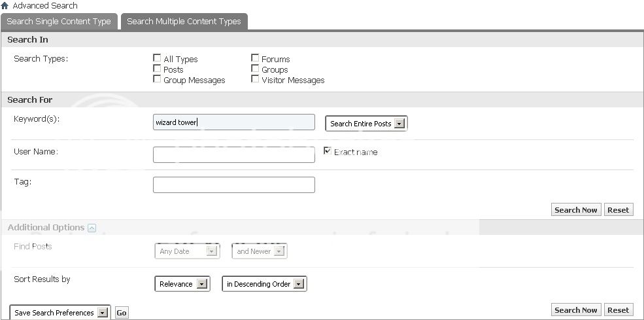Select the Forums checkbox
644x320 pixels.
255,58
